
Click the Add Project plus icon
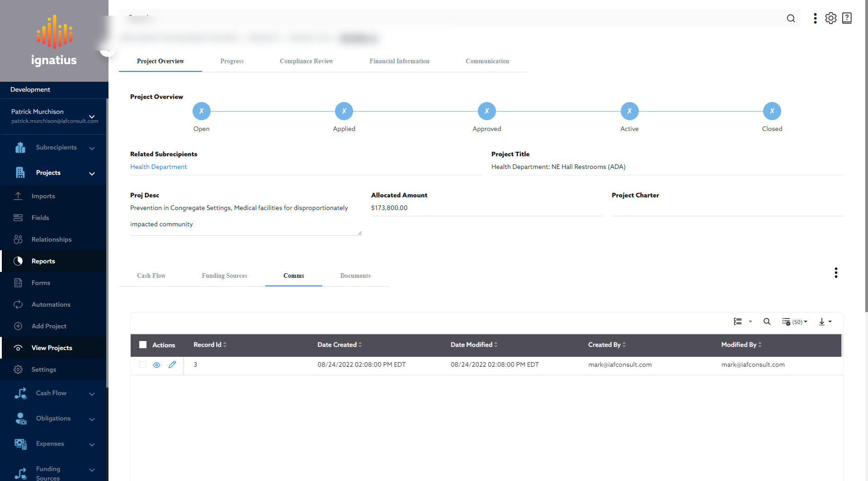(18, 326)
